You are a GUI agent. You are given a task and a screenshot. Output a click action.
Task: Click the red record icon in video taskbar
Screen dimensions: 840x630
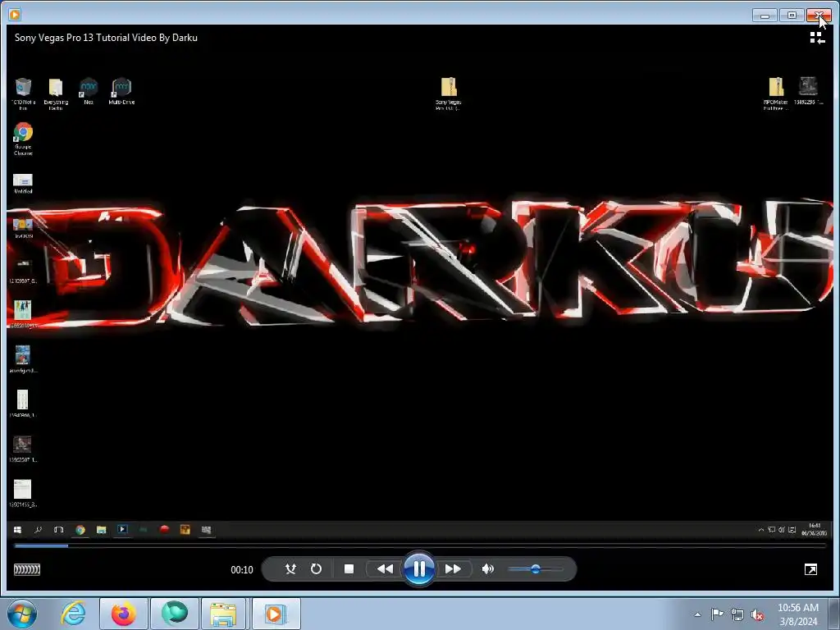click(164, 529)
